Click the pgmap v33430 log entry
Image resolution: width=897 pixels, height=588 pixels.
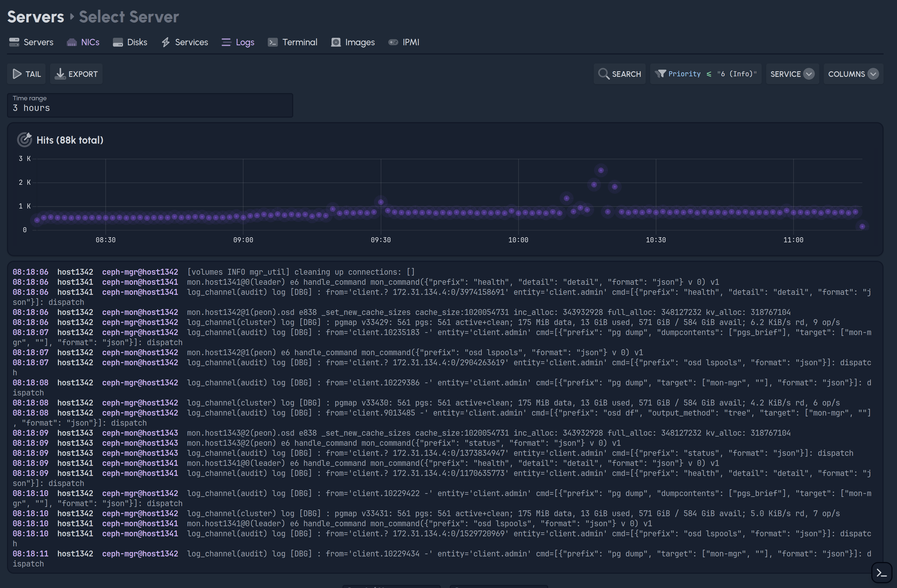click(x=442, y=402)
